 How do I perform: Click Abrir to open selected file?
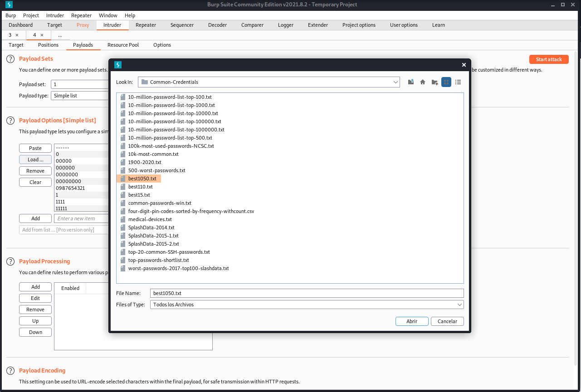pos(412,321)
